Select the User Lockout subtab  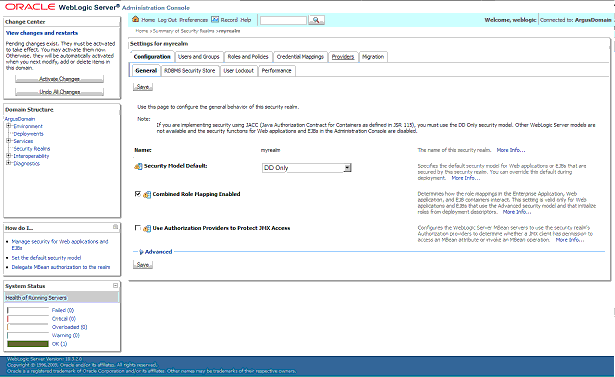(238, 71)
